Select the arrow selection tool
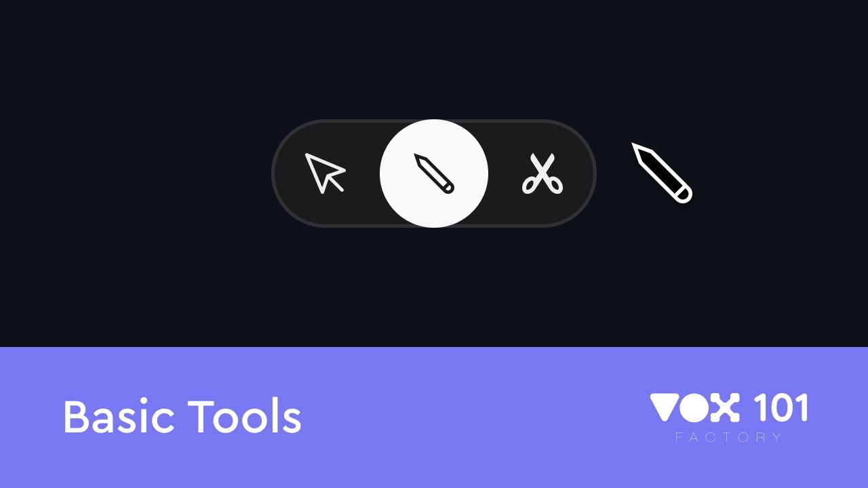Viewport: 868px width, 488px height. (325, 174)
